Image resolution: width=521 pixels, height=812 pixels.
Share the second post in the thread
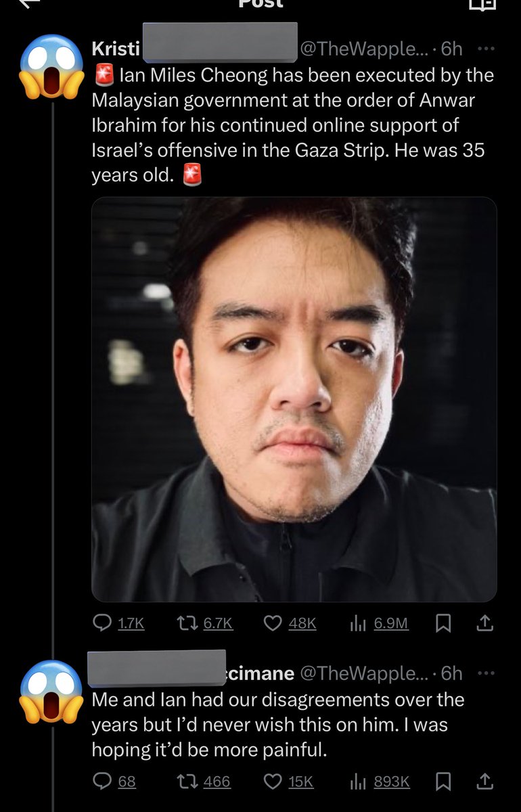484,782
